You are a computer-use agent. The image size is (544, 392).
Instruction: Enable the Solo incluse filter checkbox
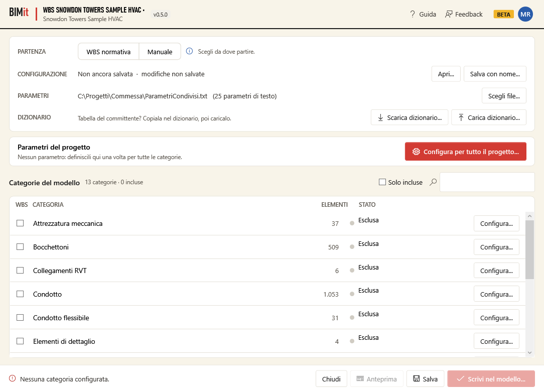click(x=382, y=182)
